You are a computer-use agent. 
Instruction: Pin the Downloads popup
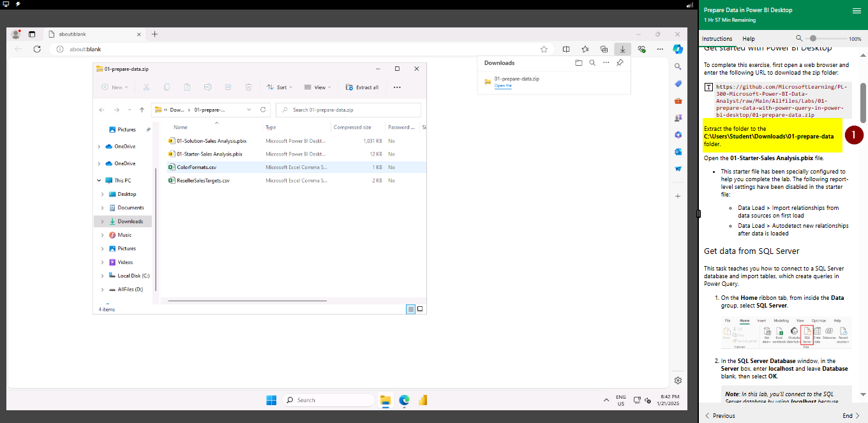pos(619,63)
